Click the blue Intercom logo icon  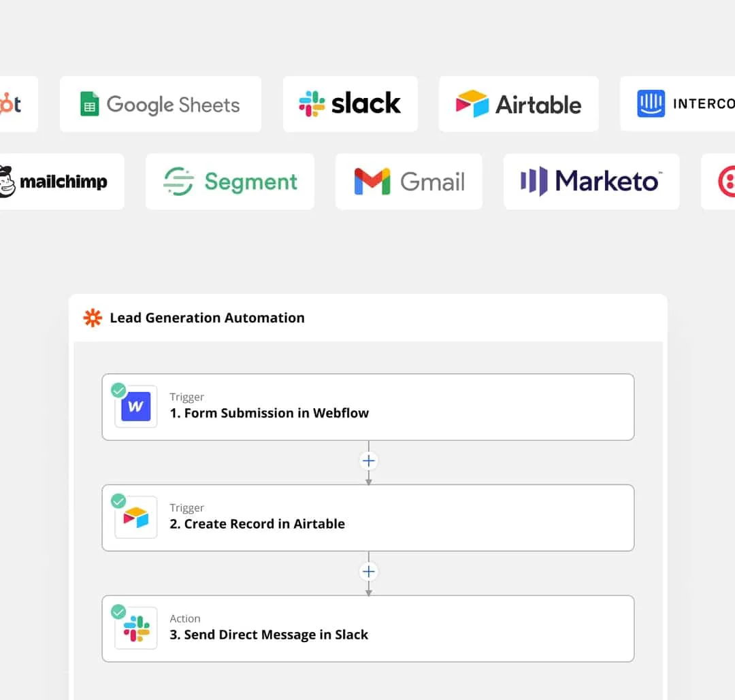coord(651,103)
